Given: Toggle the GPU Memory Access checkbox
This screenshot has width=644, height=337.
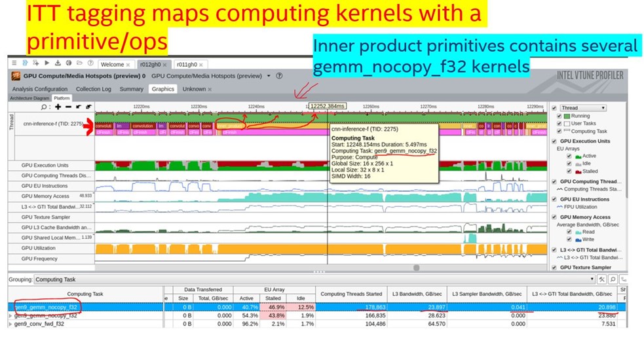Looking at the screenshot, I should (554, 217).
